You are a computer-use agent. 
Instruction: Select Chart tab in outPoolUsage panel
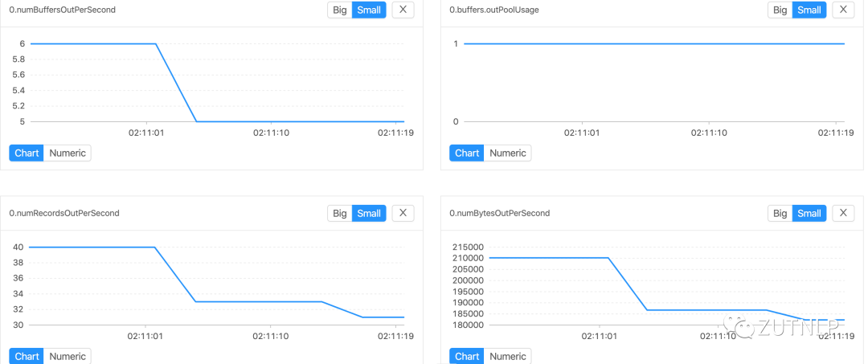(467, 153)
